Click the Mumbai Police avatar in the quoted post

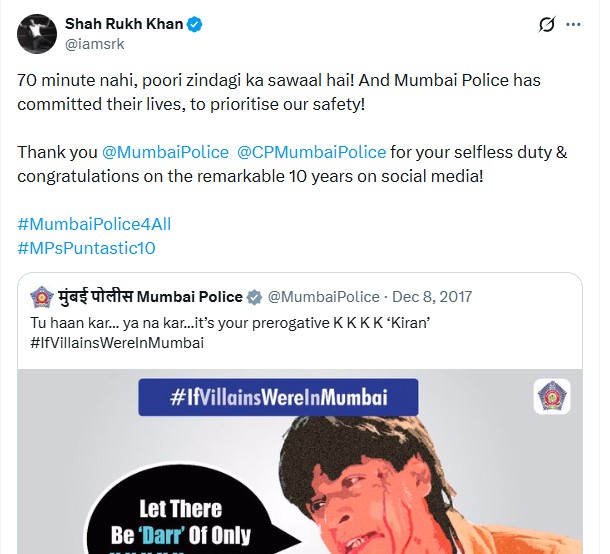coord(43,296)
